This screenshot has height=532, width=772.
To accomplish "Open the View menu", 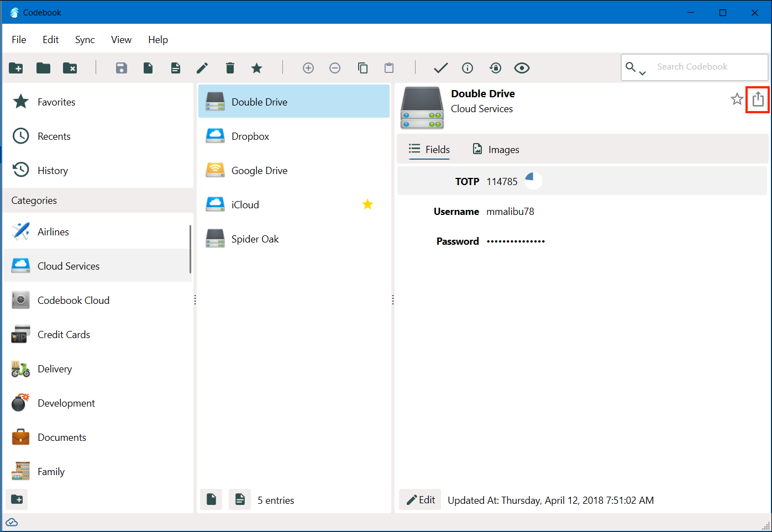I will point(121,40).
